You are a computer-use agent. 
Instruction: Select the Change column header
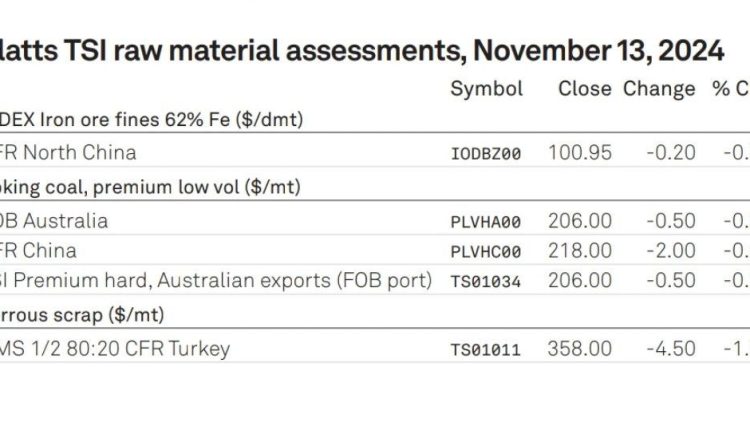(x=659, y=89)
